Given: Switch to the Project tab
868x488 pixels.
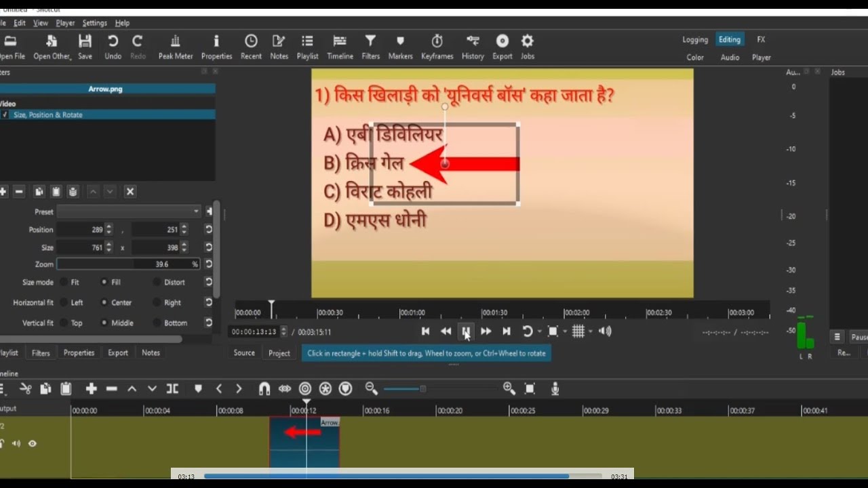Looking at the screenshot, I should click(279, 353).
